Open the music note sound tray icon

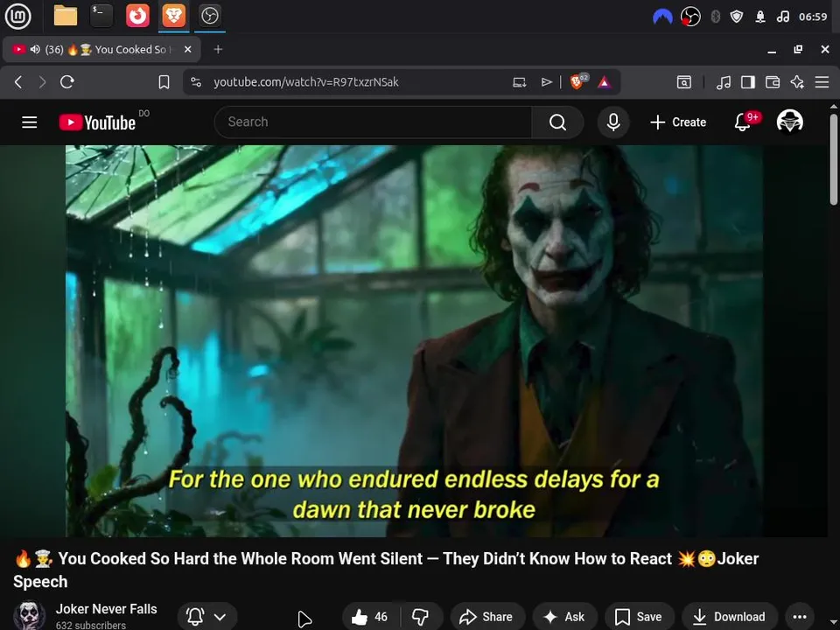(x=782, y=17)
